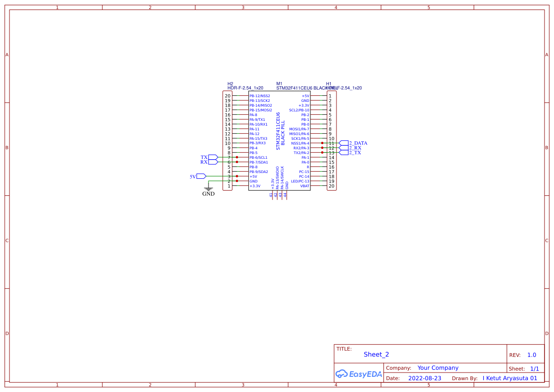Viewport: 554px width, 392px height.
Task: Click the Sheet_2 title text
Action: pyautogui.click(x=376, y=354)
